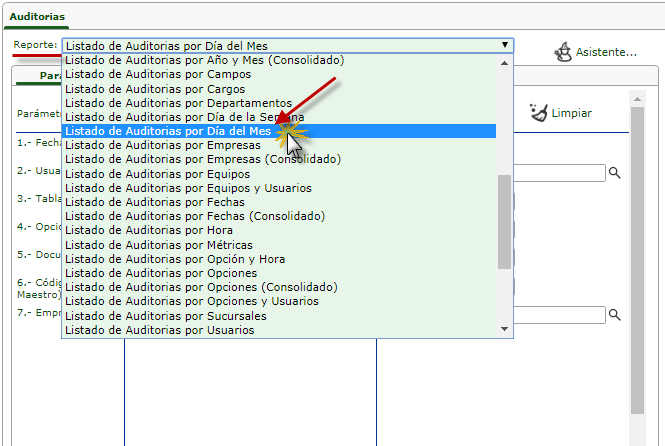Screen dimensions: 665x446
Task: Choose Listado de Auditorias por Equipos y Usuarios
Action: pos(279,188)
